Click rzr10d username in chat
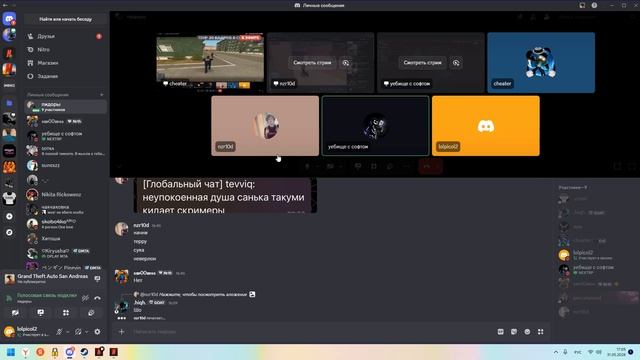Image resolution: width=640 pixels, height=360 pixels. (x=141, y=225)
